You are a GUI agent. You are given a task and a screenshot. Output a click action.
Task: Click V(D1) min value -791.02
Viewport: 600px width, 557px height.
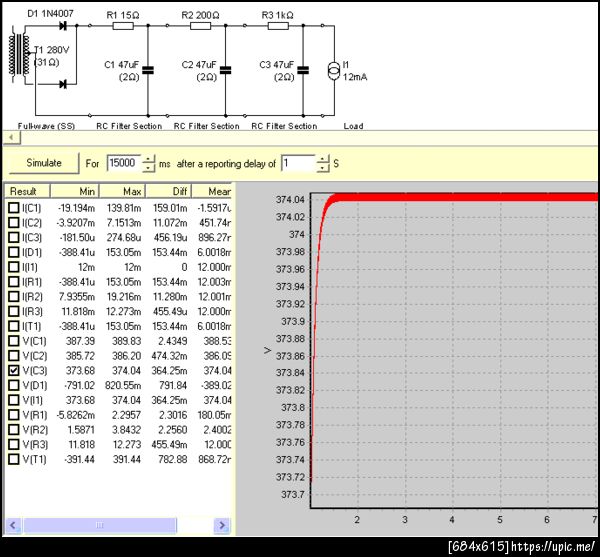click(x=78, y=386)
